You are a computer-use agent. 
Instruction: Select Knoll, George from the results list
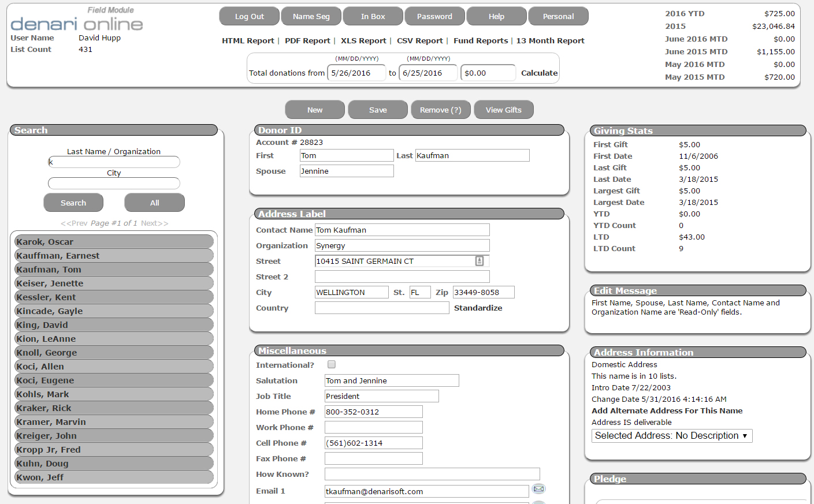(x=114, y=353)
